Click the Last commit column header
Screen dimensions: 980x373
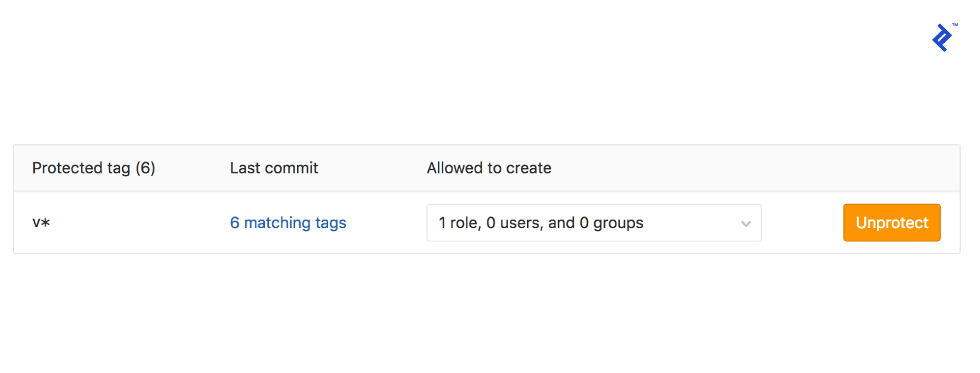[273, 168]
